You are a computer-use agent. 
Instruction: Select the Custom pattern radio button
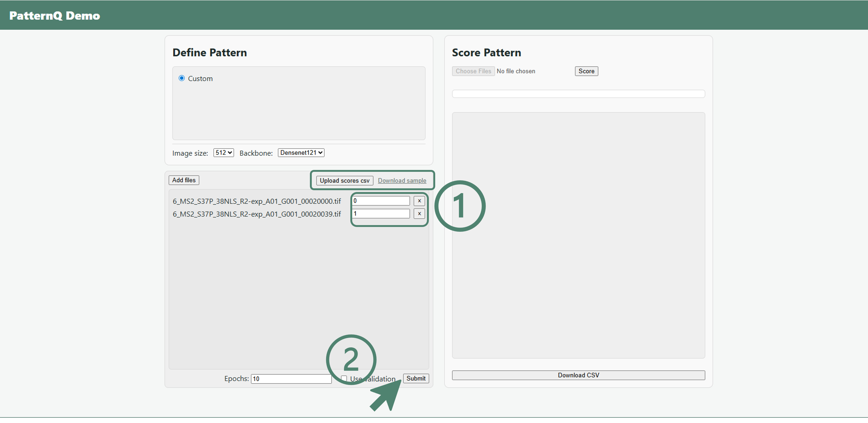(182, 78)
